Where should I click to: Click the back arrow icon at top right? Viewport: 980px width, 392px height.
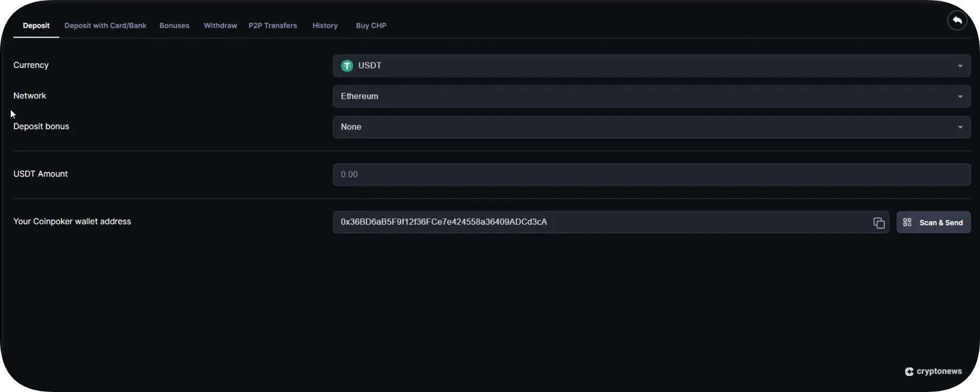click(957, 20)
